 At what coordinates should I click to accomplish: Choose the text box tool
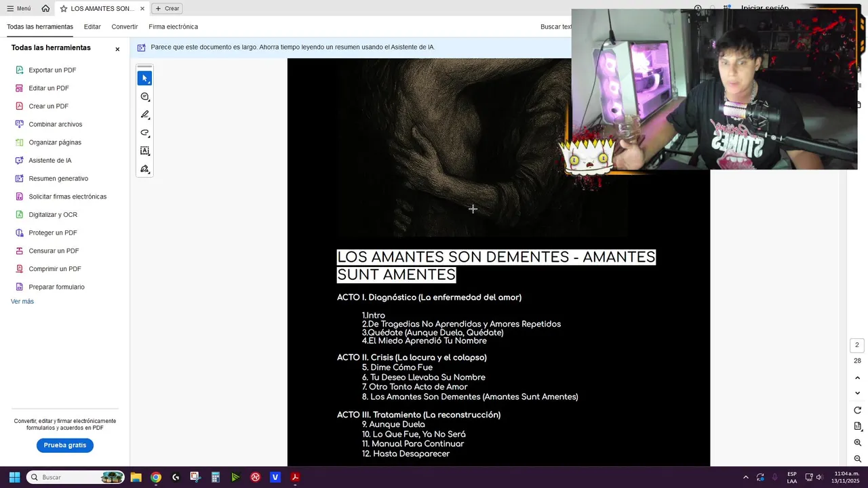point(144,151)
